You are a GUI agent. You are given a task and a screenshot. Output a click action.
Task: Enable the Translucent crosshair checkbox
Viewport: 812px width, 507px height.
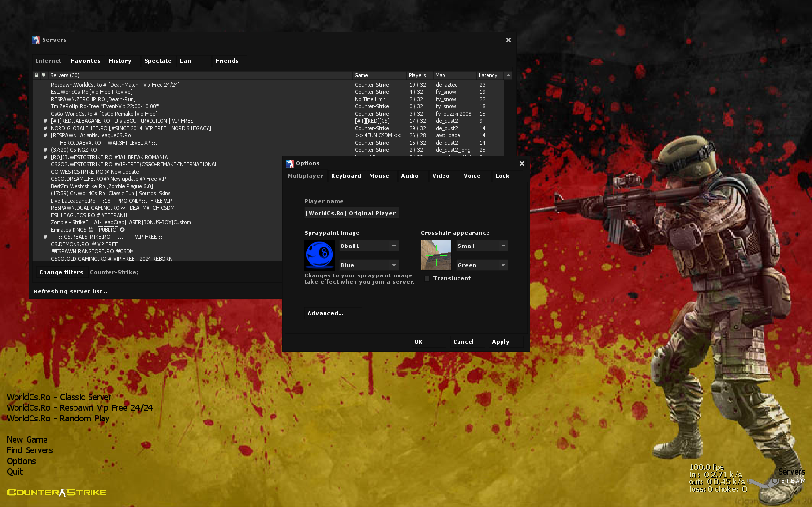[x=427, y=279]
